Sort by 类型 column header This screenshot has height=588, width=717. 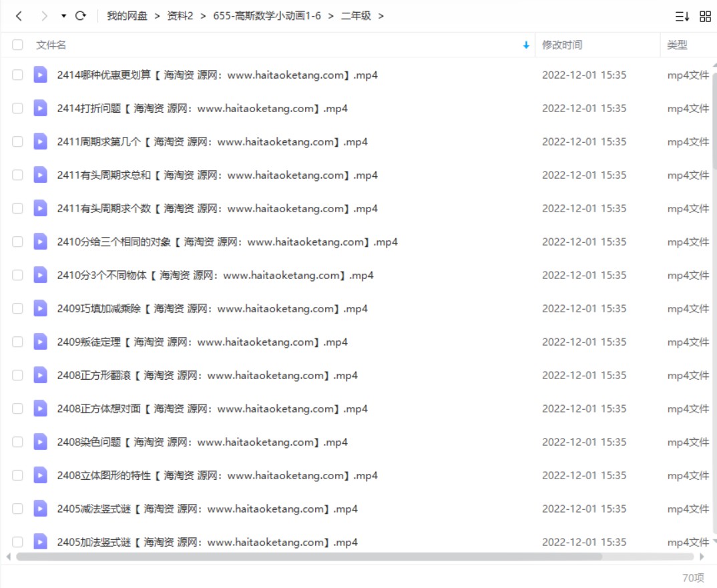[677, 45]
